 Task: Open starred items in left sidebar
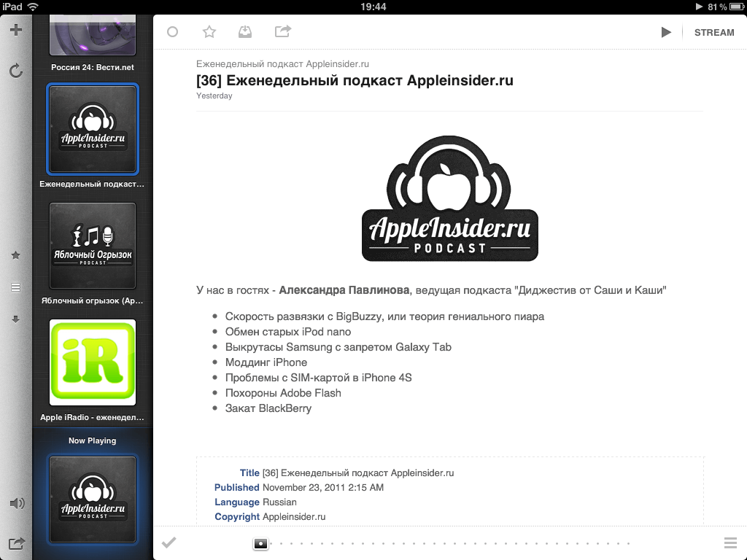tap(16, 255)
